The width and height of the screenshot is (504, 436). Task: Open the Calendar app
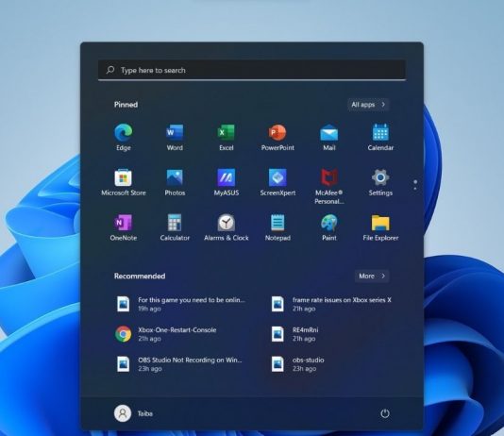[380, 137]
